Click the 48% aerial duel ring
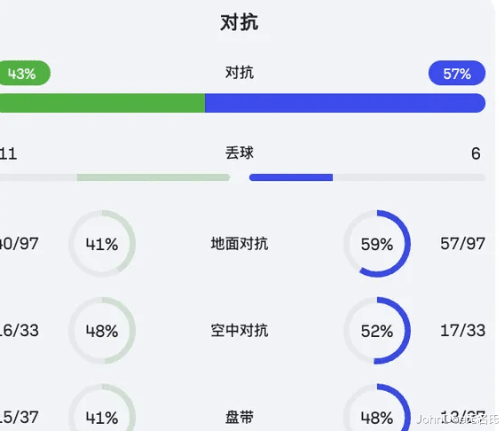 (x=102, y=331)
